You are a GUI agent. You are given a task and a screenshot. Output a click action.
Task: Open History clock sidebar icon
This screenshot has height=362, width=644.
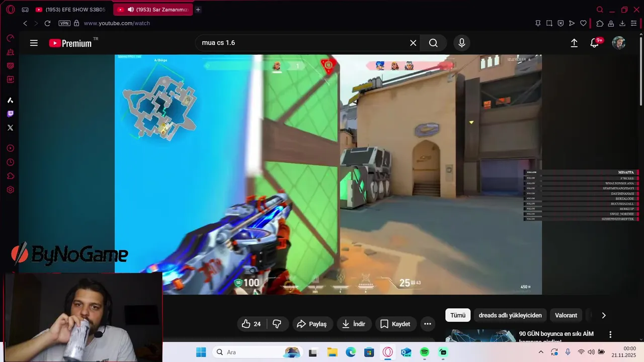(x=10, y=162)
